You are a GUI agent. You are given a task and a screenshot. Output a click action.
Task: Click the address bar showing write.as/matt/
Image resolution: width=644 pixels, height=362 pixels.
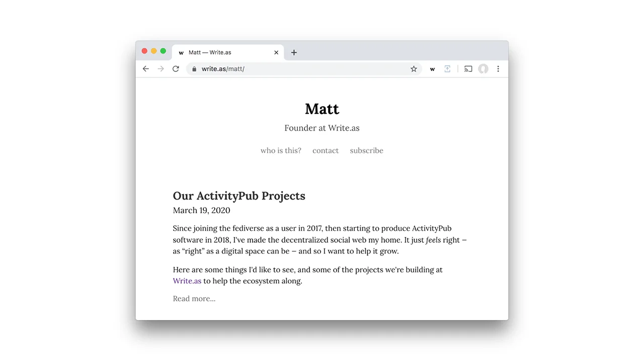(302, 69)
